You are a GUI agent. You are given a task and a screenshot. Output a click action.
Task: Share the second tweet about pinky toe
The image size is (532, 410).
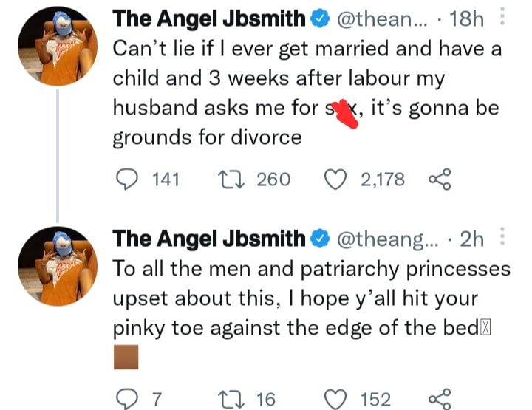440,400
